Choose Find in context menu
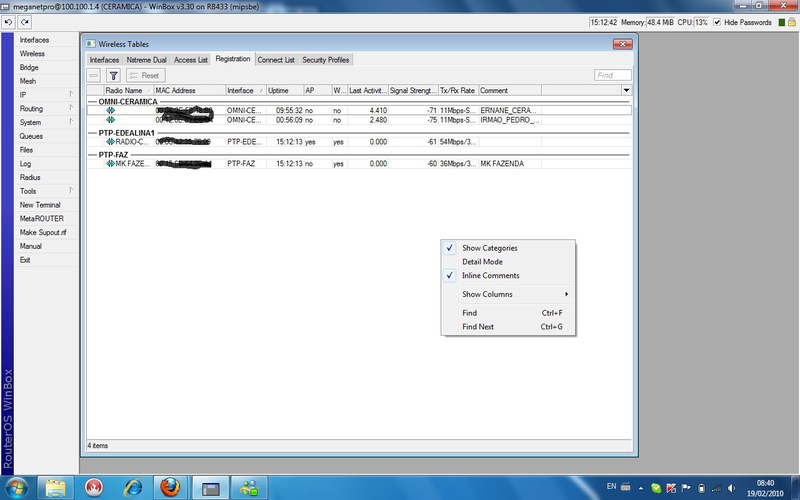The height and width of the screenshot is (500, 800). [508, 313]
